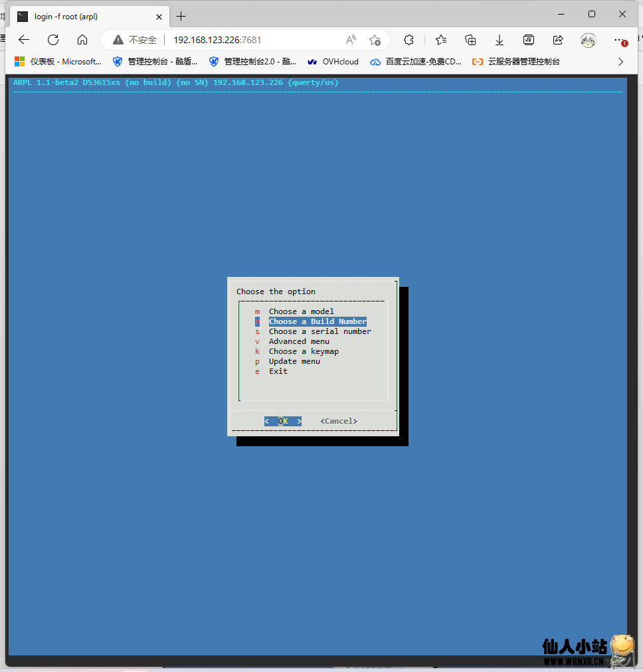Open the user profile avatar
Image resolution: width=643 pixels, height=672 pixels.
588,40
